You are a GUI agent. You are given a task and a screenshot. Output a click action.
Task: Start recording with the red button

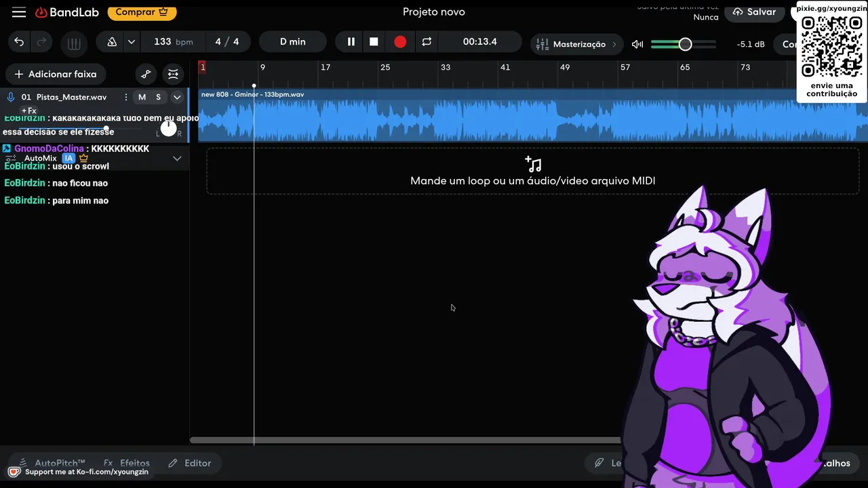[x=400, y=42]
